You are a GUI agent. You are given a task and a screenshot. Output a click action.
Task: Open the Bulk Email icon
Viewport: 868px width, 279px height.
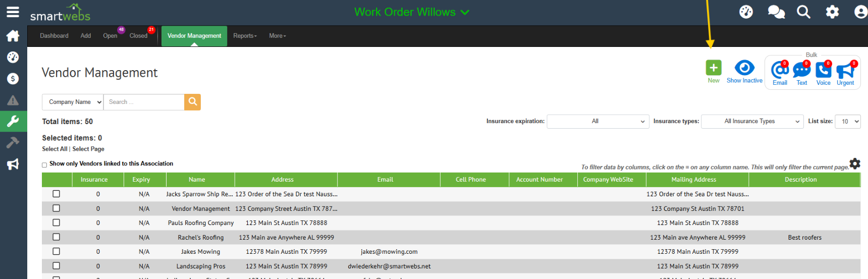pyautogui.click(x=780, y=70)
